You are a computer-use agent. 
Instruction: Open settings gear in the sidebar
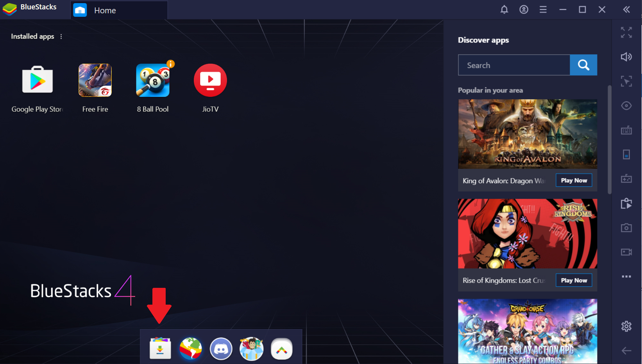pyautogui.click(x=626, y=326)
